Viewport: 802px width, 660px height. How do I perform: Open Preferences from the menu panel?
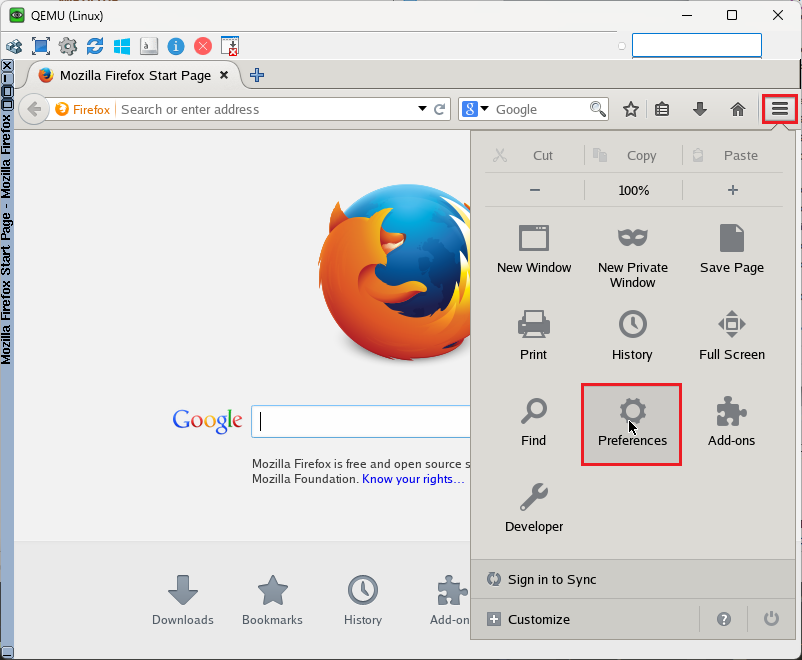(x=632, y=424)
